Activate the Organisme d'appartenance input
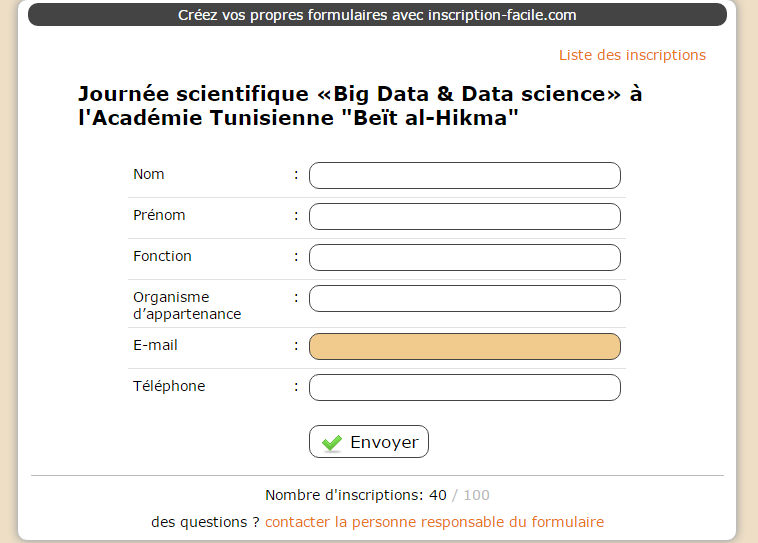 pos(465,298)
